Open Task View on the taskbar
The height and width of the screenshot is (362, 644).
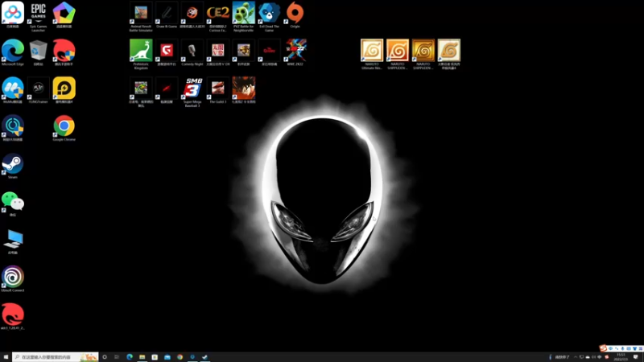pos(117,357)
